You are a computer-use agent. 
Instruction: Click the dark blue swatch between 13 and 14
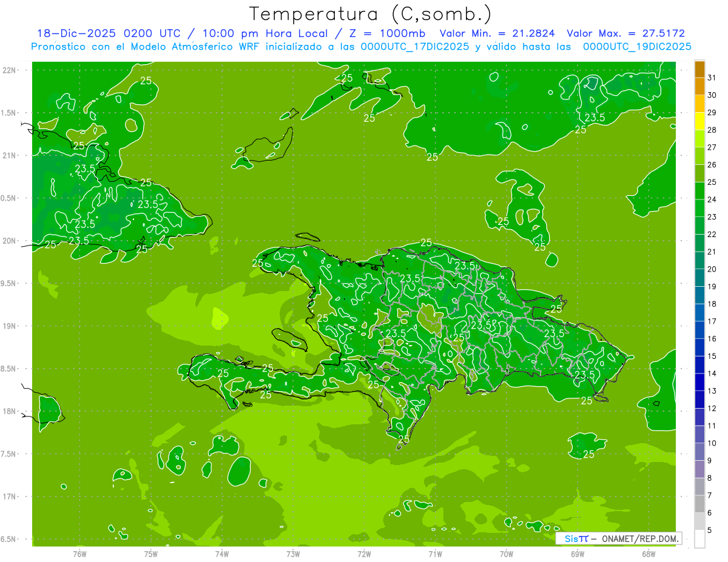coord(699,382)
